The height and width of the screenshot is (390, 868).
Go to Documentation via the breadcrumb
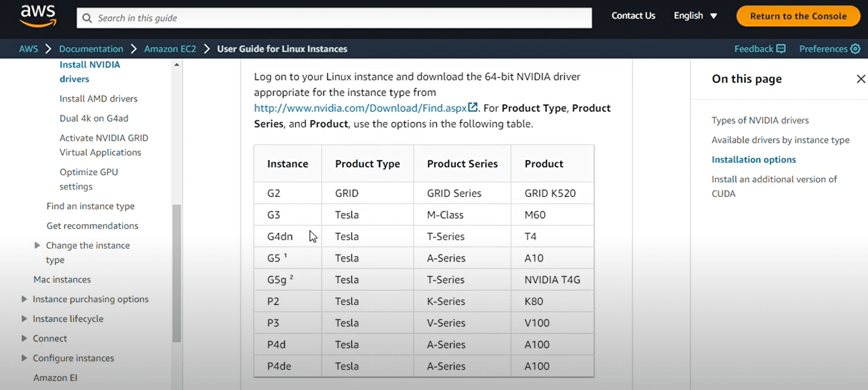pos(91,49)
